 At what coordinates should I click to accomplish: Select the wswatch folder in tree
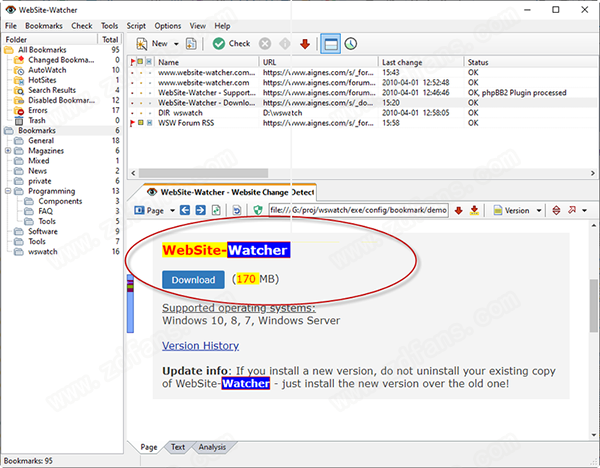(x=42, y=252)
